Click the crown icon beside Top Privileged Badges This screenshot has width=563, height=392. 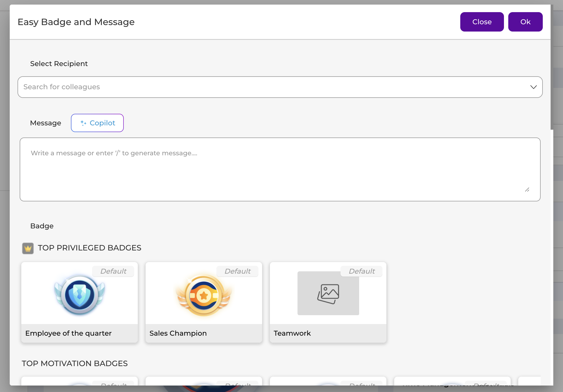click(28, 248)
